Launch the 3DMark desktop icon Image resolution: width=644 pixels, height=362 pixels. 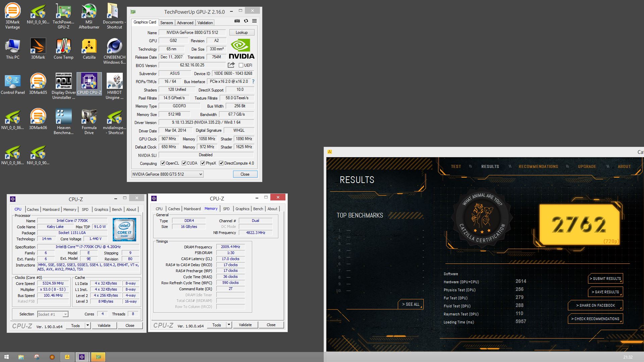tap(38, 49)
